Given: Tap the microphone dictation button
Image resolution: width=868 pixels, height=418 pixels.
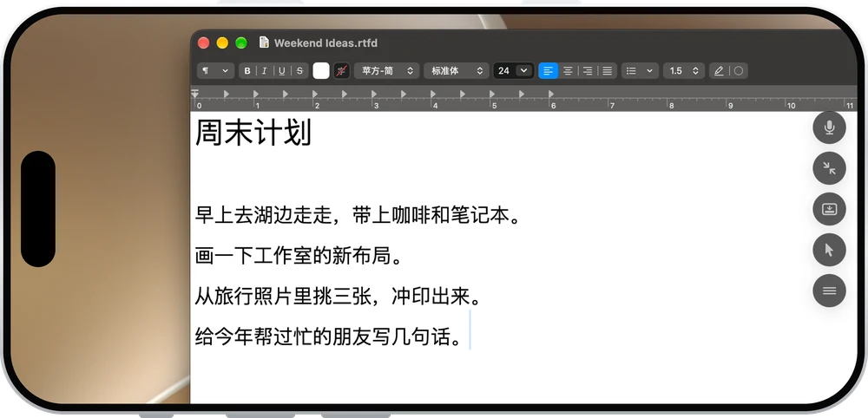Looking at the screenshot, I should [829, 127].
